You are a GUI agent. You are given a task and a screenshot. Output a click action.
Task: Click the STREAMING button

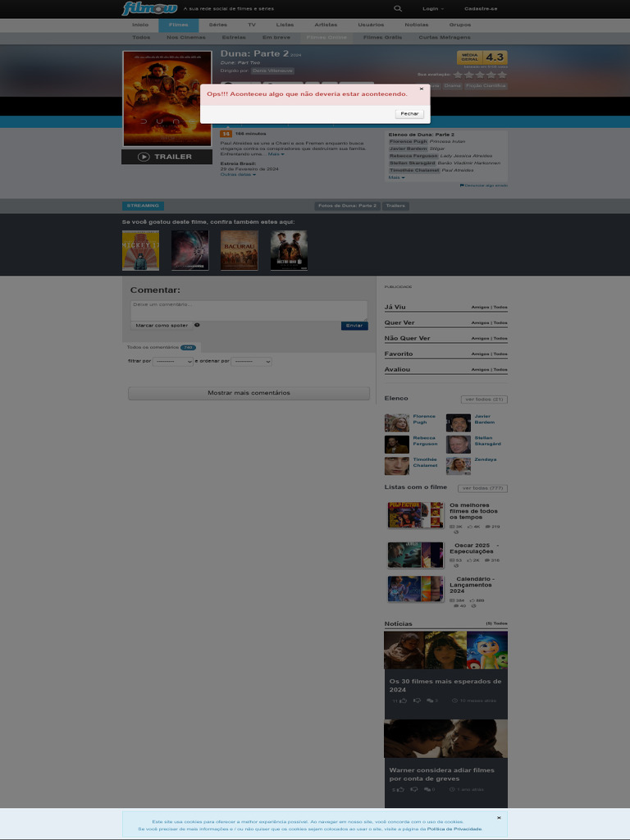coord(143,206)
